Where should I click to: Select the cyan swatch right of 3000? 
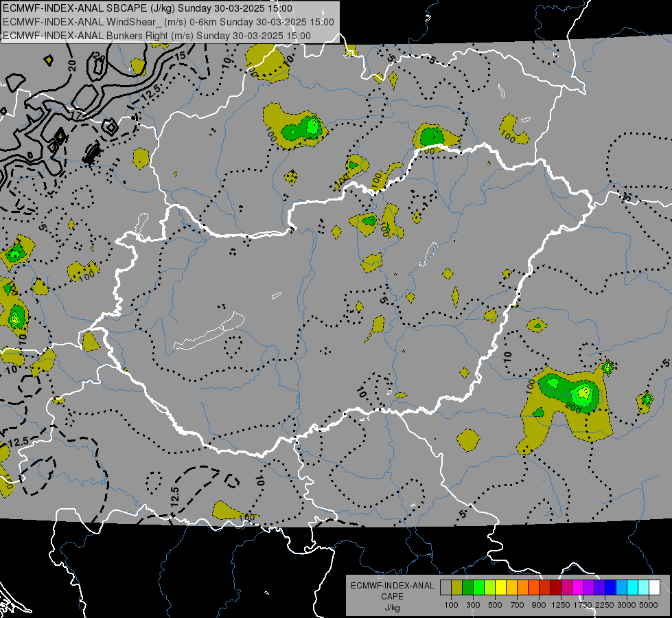point(633,587)
